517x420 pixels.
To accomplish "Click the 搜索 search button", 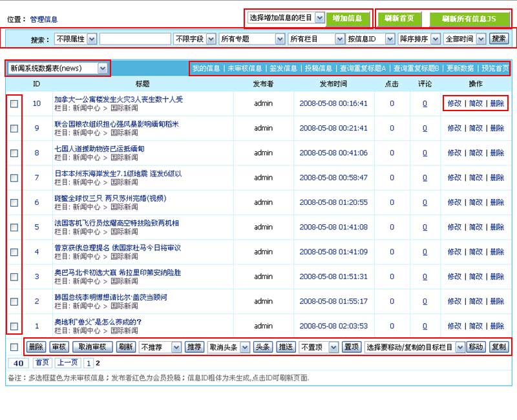I will coord(499,39).
